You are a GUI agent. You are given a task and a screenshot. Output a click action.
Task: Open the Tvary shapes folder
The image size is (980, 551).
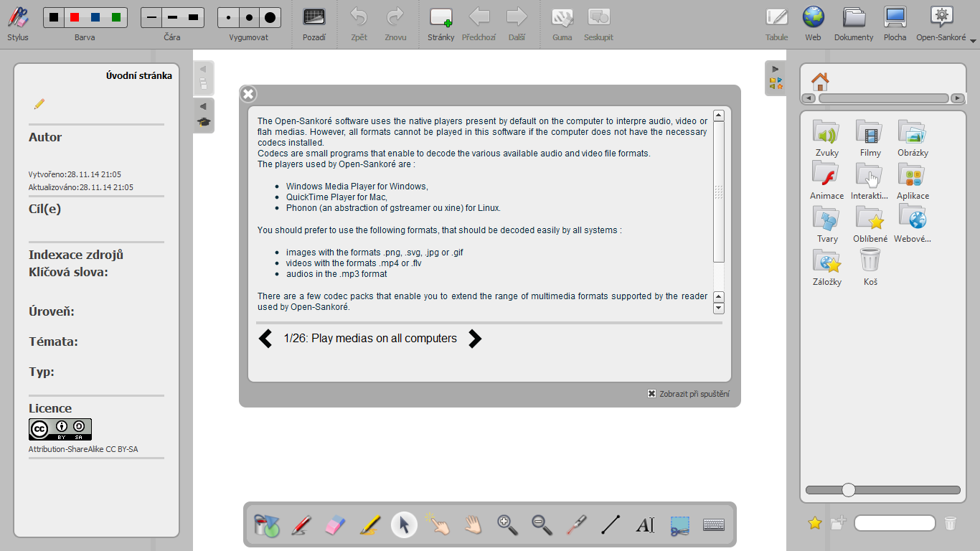[x=827, y=225]
